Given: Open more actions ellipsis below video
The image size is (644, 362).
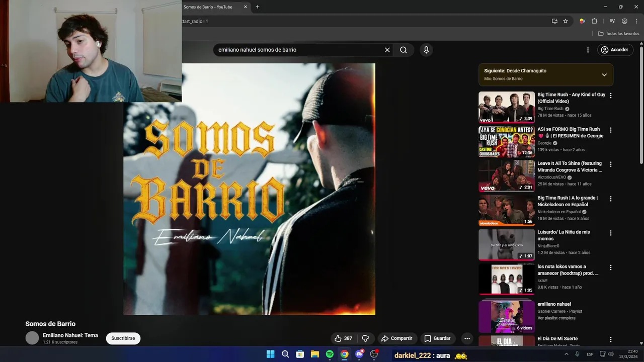Looking at the screenshot, I should [467, 338].
